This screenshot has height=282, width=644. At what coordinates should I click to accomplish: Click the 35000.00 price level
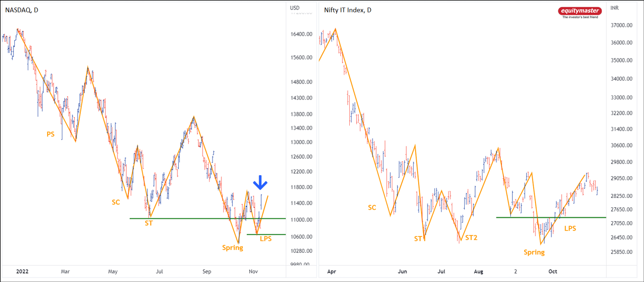point(622,61)
